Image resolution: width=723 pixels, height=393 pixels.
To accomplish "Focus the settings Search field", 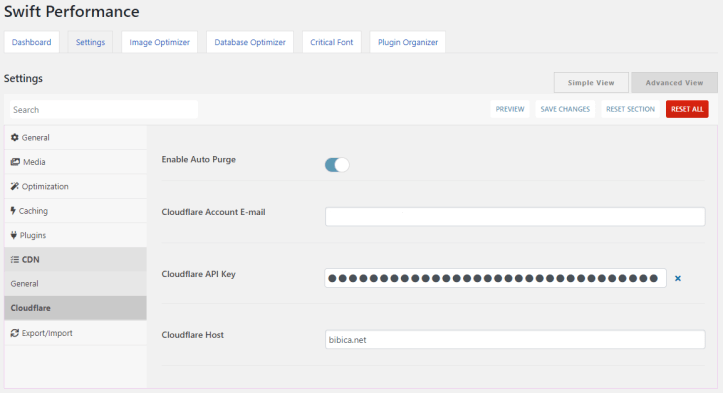I will tap(104, 110).
